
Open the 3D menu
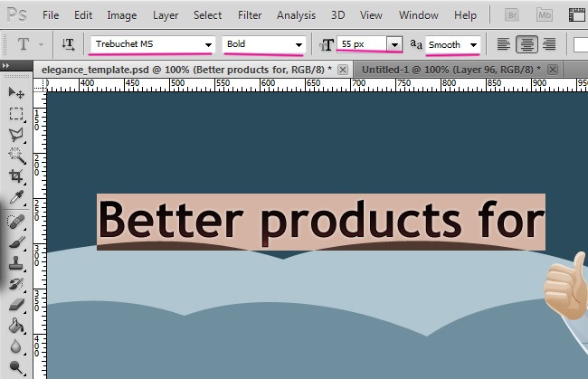[338, 15]
